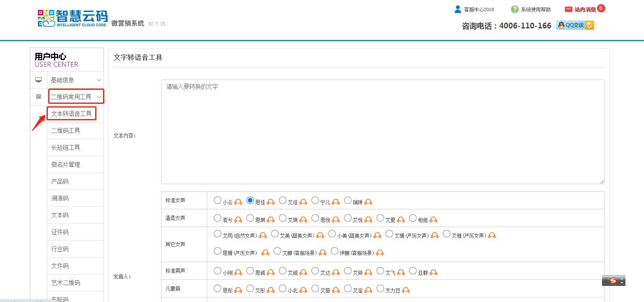Select 小刚 standard male voice option

218,271
